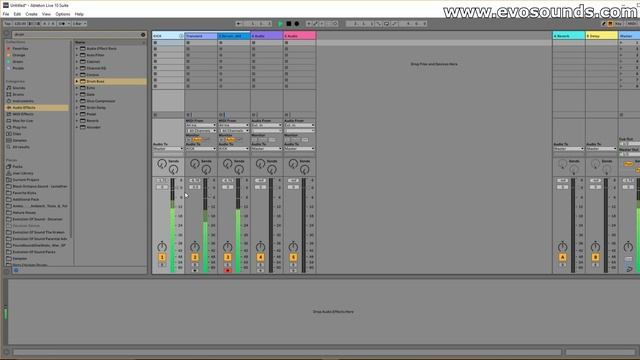Click the Key map mode button
Screen dimensions: 640x360
pos(619,24)
